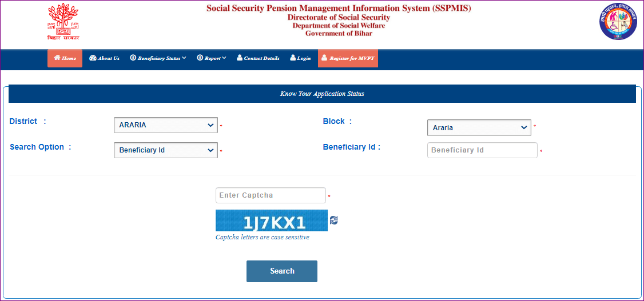Click the captcha image 1J7KX1
The width and height of the screenshot is (644, 301).
point(271,220)
